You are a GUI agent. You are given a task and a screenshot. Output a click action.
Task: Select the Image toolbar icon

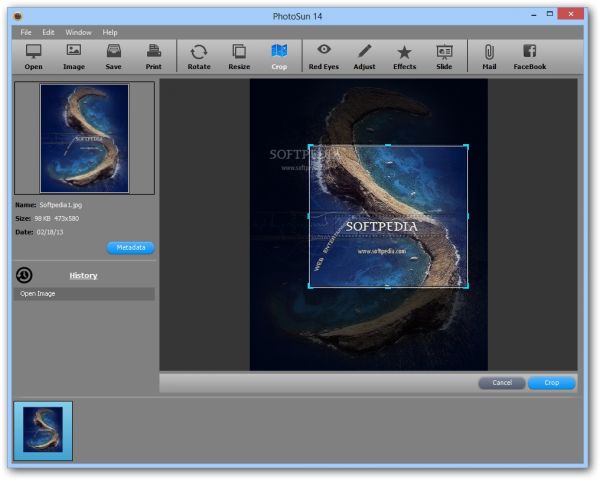click(x=73, y=55)
